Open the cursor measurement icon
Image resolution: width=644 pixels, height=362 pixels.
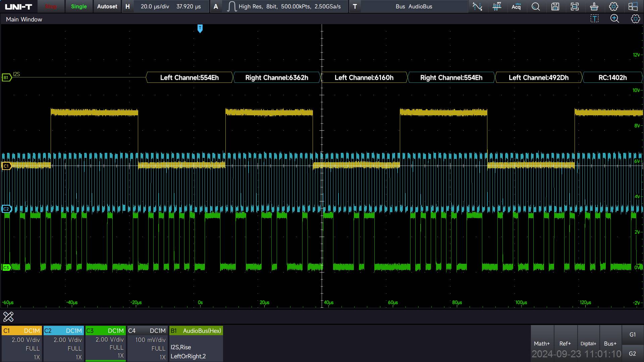click(477, 6)
